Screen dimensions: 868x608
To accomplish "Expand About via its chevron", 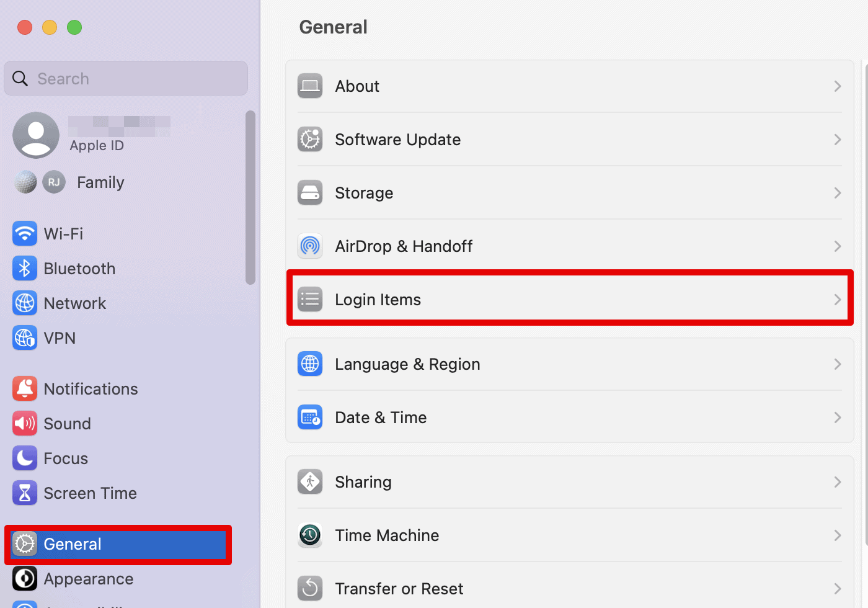I will (x=838, y=86).
